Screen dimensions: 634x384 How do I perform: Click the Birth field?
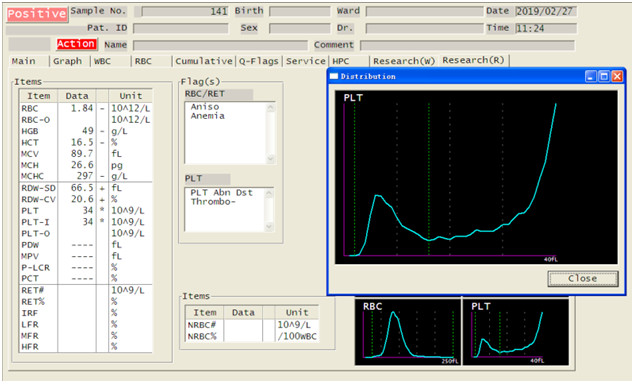tap(300, 11)
